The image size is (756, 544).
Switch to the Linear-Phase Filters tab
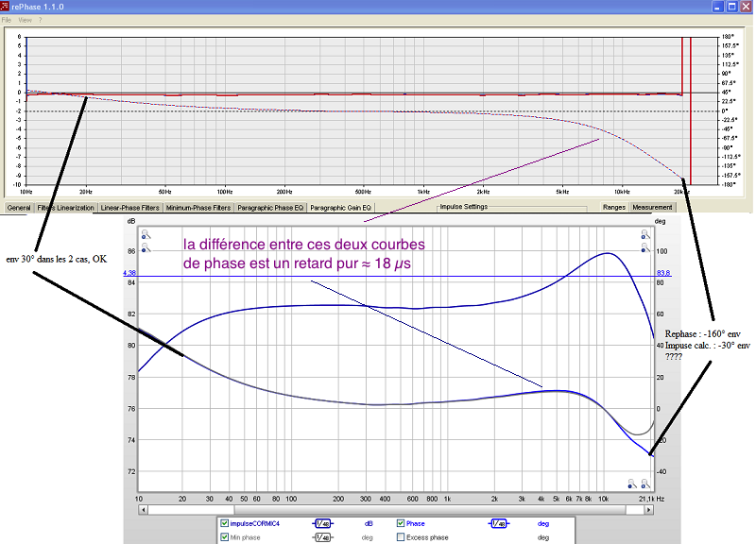click(x=129, y=208)
